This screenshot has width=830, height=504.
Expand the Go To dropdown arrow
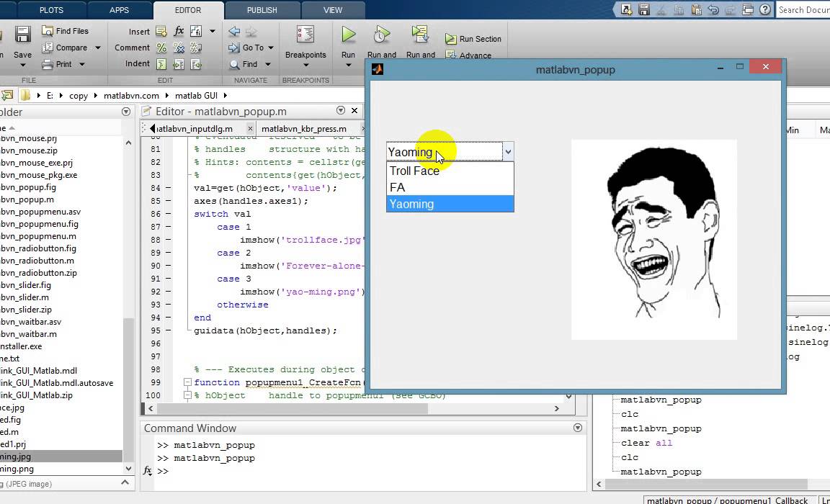[x=271, y=48]
